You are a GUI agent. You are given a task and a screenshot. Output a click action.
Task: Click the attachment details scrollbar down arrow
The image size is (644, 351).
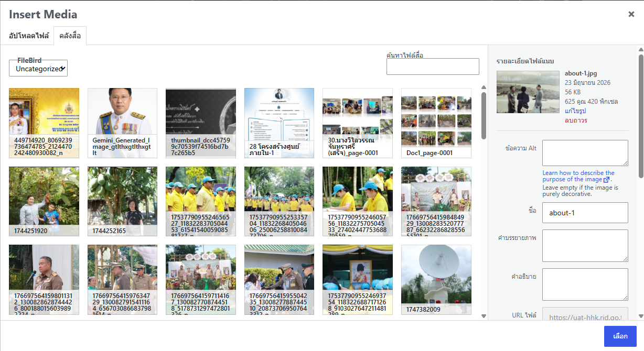pos(641,316)
